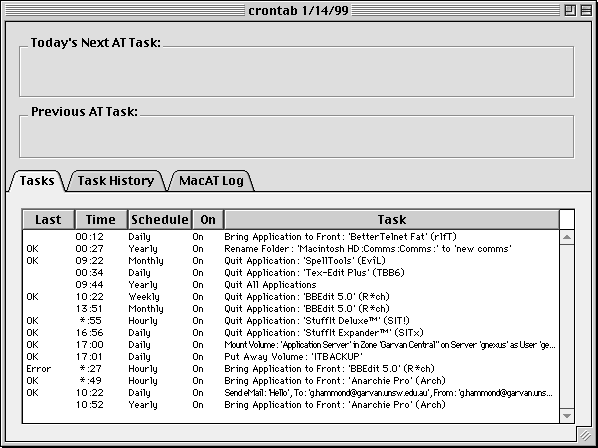Sort by the Time column header
Viewport: 598px width, 448px height.
point(101,220)
